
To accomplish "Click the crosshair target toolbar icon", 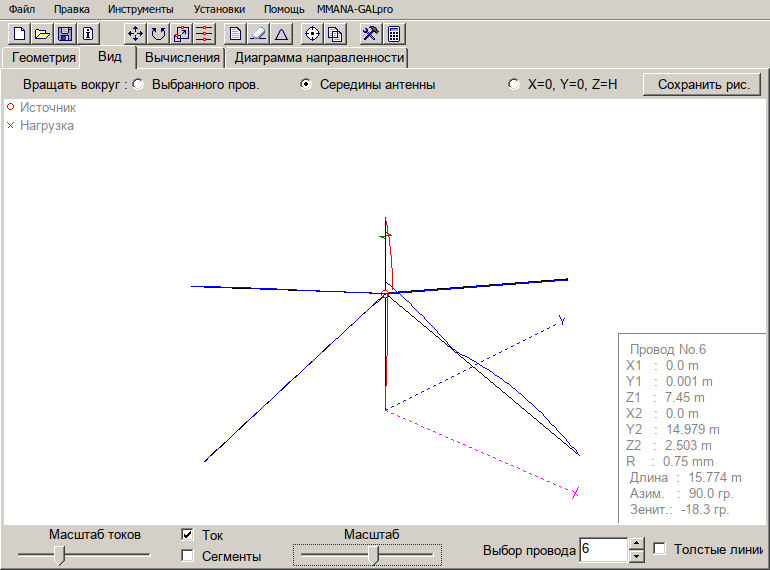I will (x=312, y=33).
